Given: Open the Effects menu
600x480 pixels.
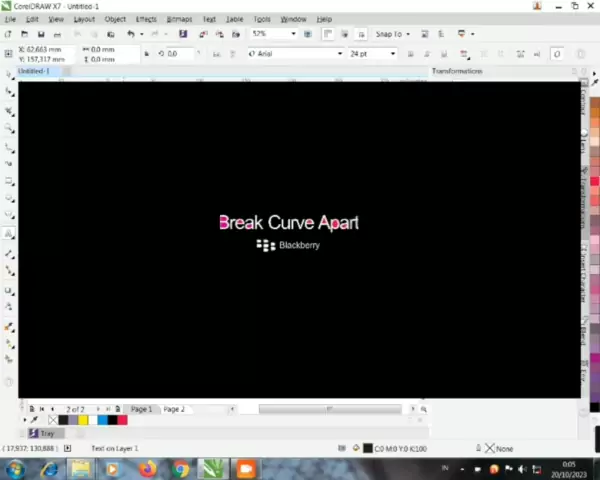Looking at the screenshot, I should [x=146, y=19].
